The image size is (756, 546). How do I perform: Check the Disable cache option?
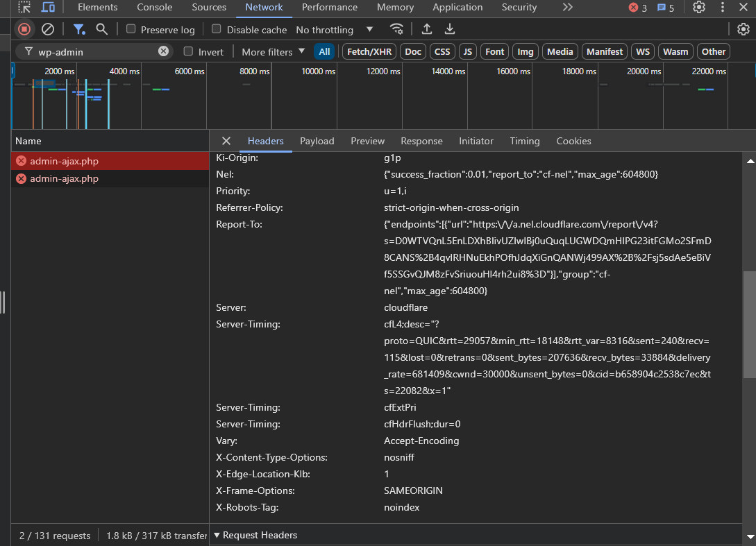[x=217, y=29]
